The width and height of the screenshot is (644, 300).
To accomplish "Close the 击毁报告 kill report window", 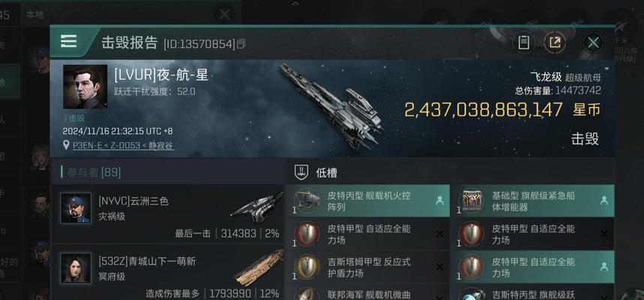I will [593, 42].
